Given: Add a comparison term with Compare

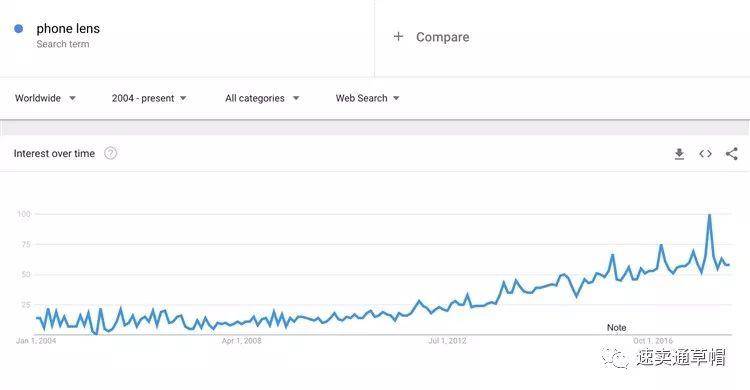Looking at the screenshot, I should (x=442, y=37).
